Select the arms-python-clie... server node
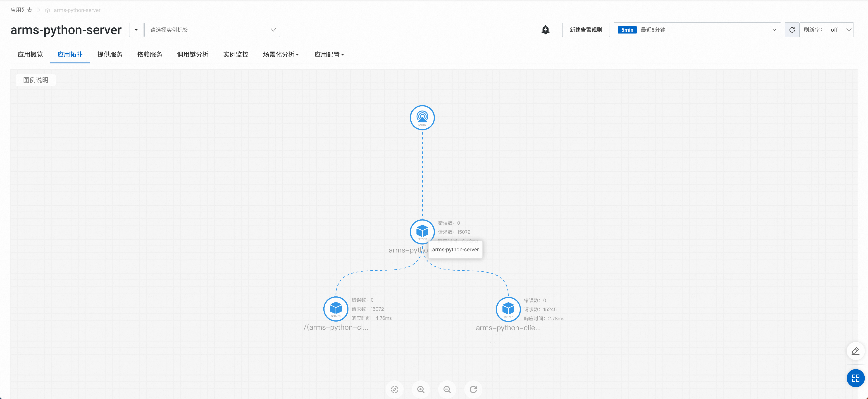The image size is (868, 399). pyautogui.click(x=508, y=309)
